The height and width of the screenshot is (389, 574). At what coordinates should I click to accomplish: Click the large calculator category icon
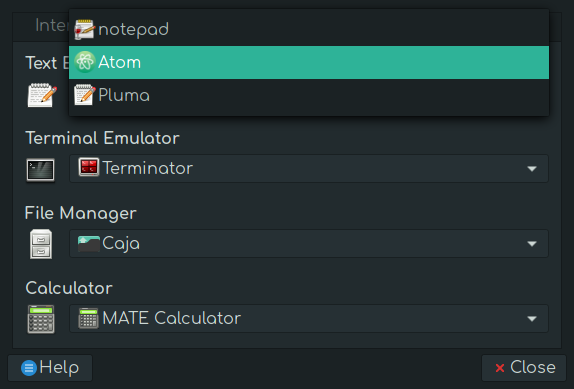pyautogui.click(x=41, y=319)
